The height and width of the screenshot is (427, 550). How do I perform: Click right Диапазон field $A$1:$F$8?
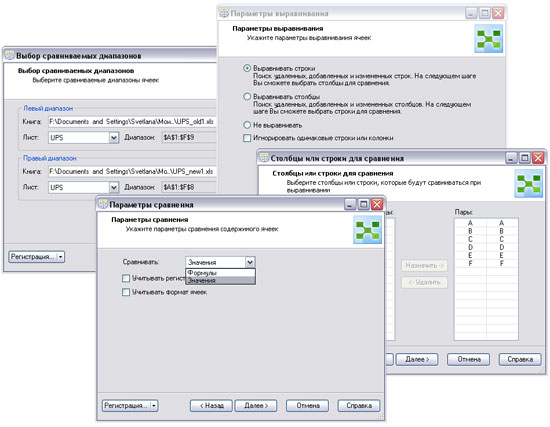pyautogui.click(x=189, y=187)
